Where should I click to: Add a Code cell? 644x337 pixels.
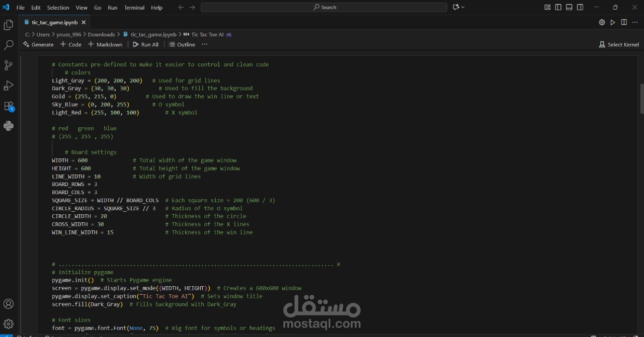[71, 44]
